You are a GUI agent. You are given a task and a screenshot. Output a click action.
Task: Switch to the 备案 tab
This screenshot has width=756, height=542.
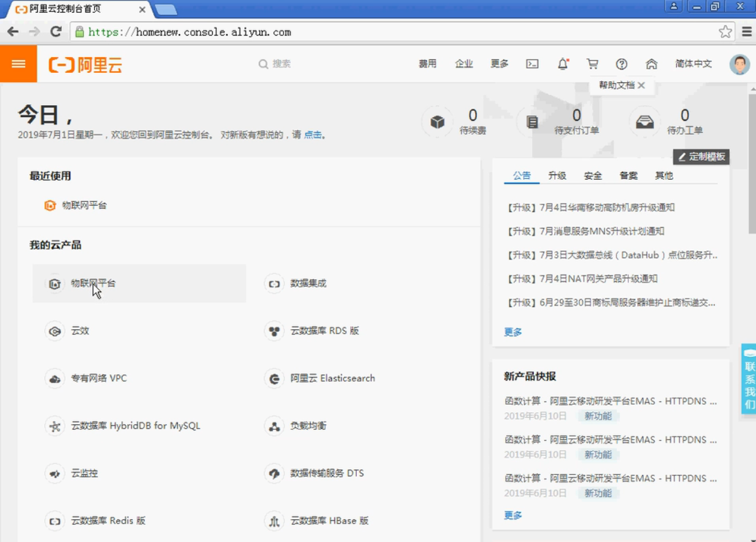tap(628, 175)
